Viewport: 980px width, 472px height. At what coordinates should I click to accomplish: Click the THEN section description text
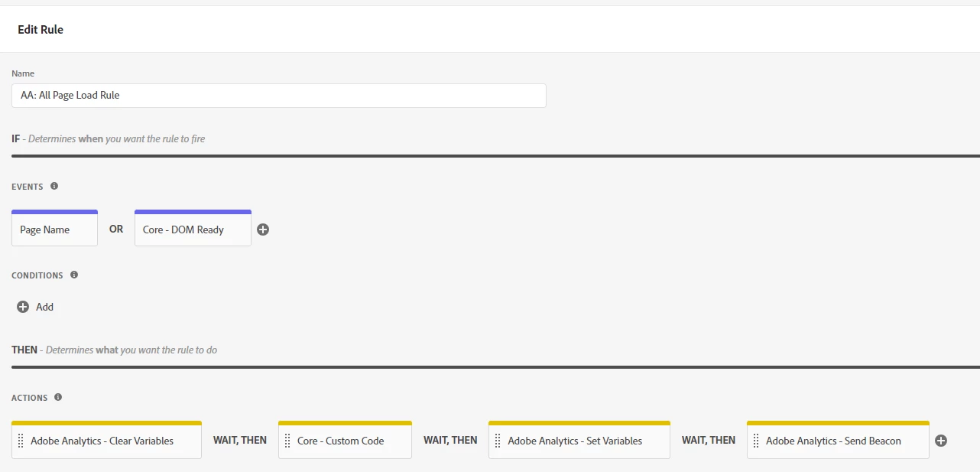pyautogui.click(x=131, y=350)
